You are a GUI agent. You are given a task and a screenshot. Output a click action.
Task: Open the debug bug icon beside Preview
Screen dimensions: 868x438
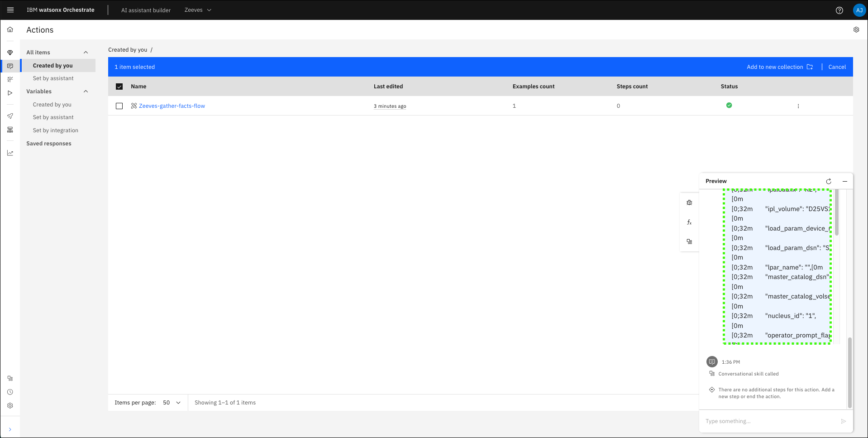click(689, 202)
